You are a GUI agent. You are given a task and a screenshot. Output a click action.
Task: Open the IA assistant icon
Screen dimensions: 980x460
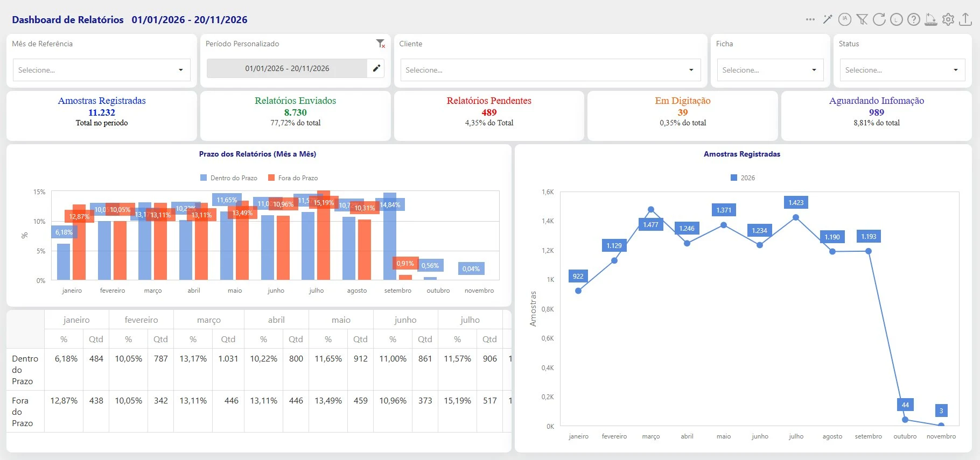pyautogui.click(x=845, y=19)
